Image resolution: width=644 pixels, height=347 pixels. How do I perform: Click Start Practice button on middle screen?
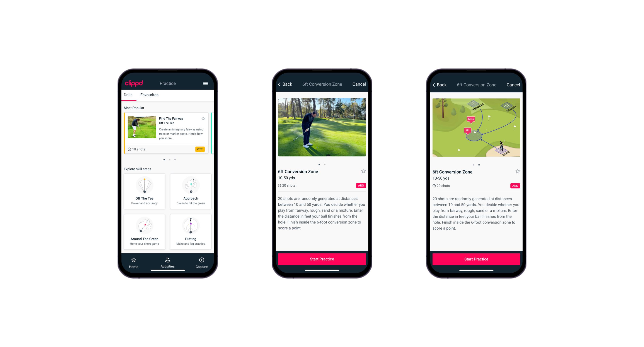pos(322,259)
